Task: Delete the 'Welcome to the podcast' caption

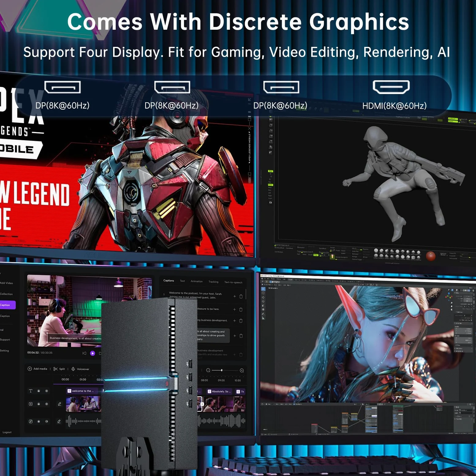Action: (x=241, y=296)
